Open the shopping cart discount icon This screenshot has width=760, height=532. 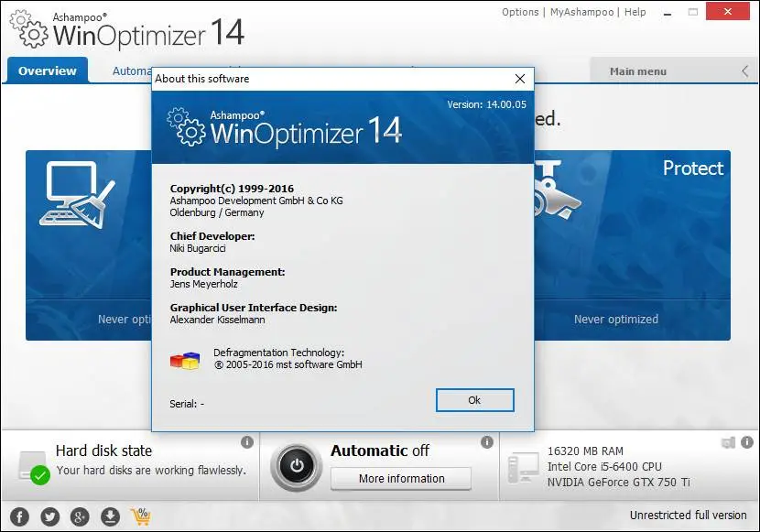(141, 516)
